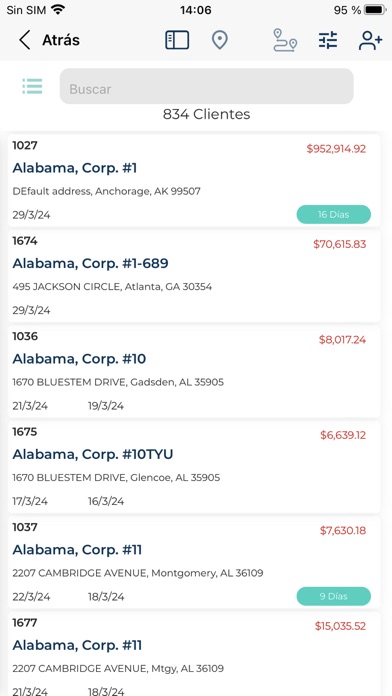392x696 pixels.
Task: Open client 1677 with Mtgy address
Action: point(194,654)
